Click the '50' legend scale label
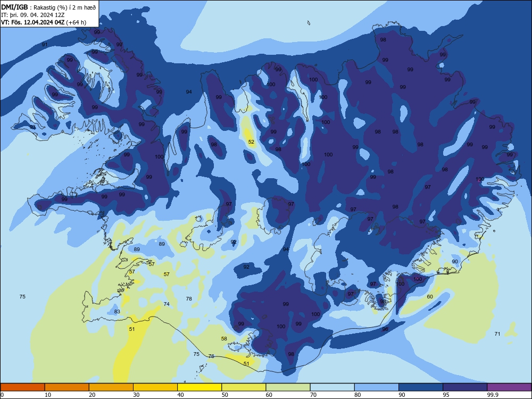The width and height of the screenshot is (532, 399). (225, 395)
